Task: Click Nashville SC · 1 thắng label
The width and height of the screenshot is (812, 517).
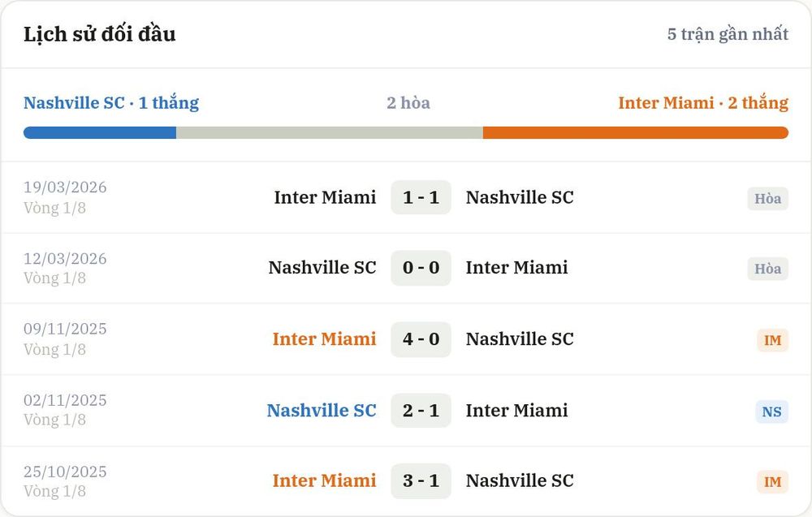Action: coord(111,102)
